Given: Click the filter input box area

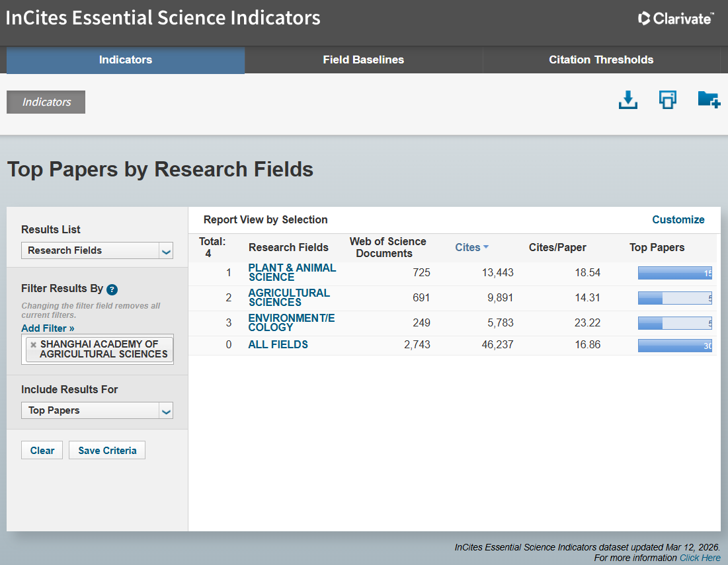Looking at the screenshot, I should (x=97, y=350).
